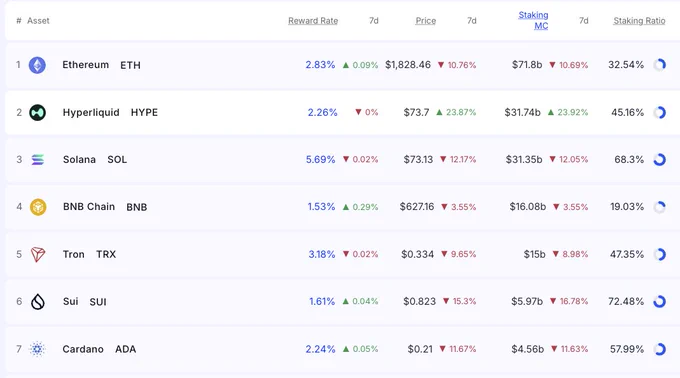Click the TRX ticker symbol
This screenshot has width=680, height=378.
click(106, 254)
